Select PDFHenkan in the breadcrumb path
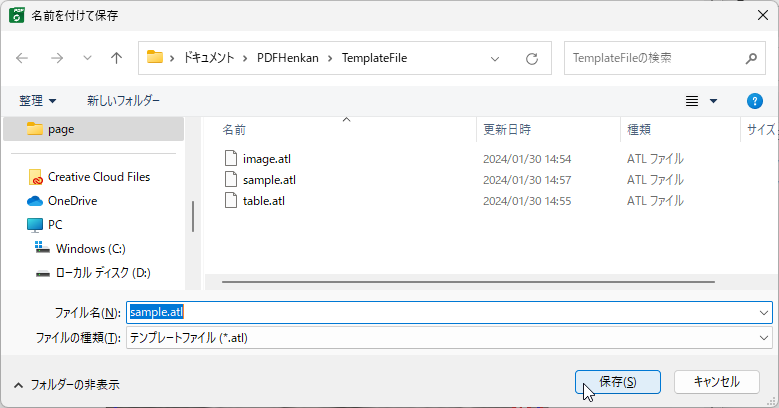779x408 pixels. coord(288,58)
